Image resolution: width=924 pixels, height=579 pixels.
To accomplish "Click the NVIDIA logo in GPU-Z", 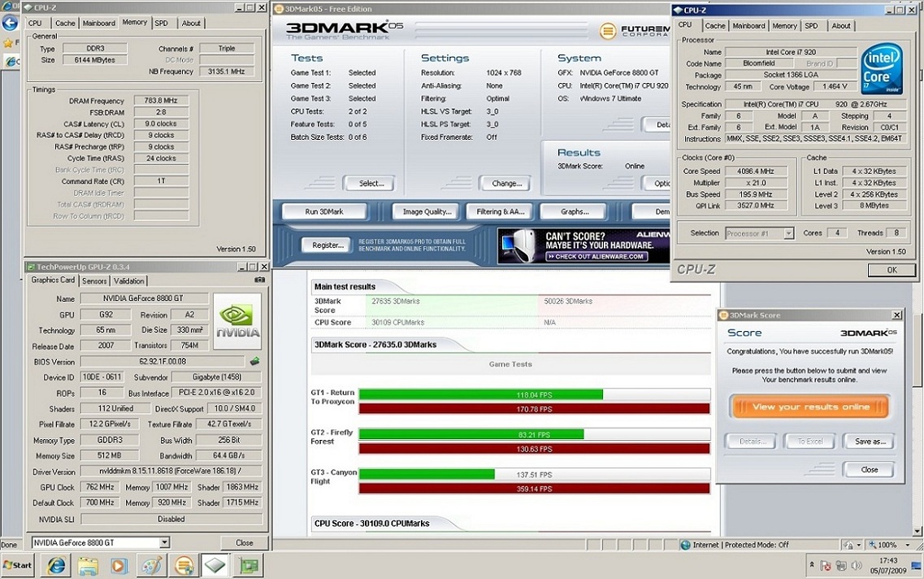I will click(237, 321).
